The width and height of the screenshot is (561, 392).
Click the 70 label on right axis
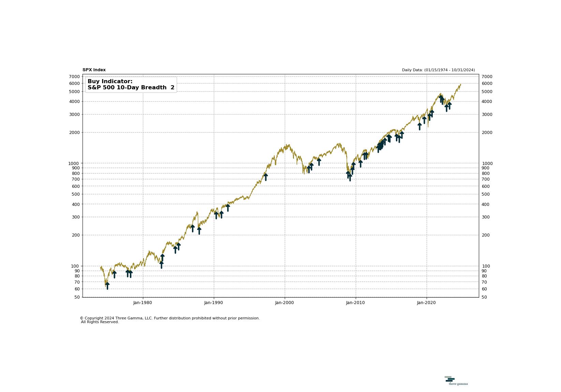point(485,282)
